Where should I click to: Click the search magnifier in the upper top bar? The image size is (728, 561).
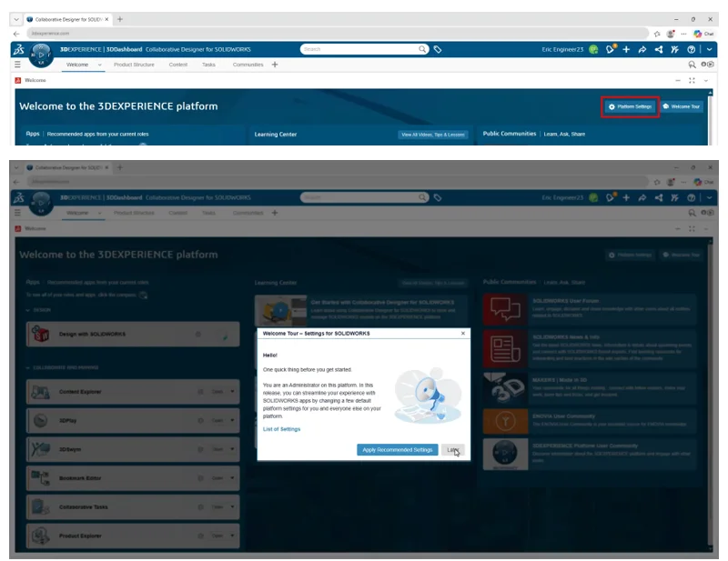421,49
